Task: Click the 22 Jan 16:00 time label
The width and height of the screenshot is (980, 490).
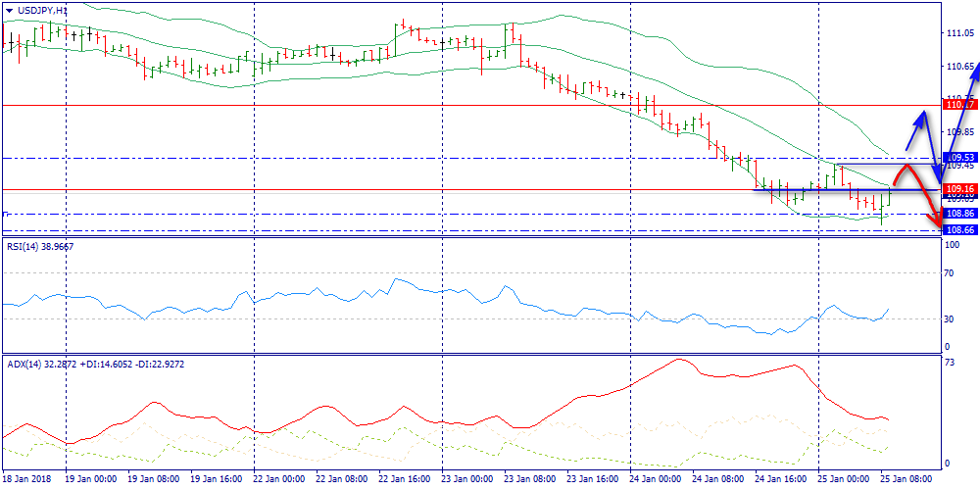Action: click(403, 479)
